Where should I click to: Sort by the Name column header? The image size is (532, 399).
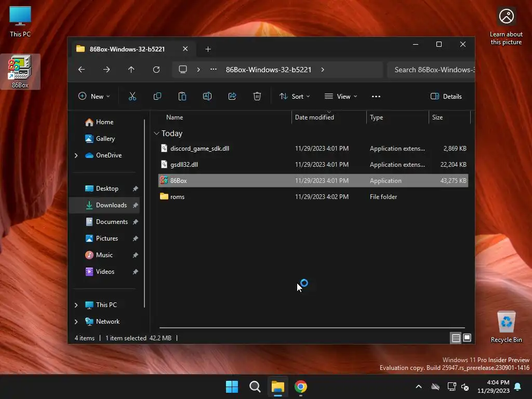click(x=224, y=117)
